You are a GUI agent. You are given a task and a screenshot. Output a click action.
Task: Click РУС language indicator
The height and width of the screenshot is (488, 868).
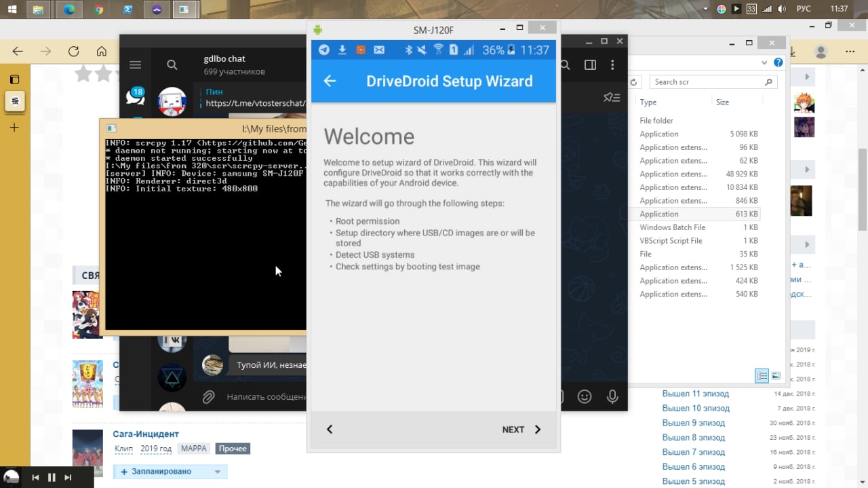pos(804,9)
